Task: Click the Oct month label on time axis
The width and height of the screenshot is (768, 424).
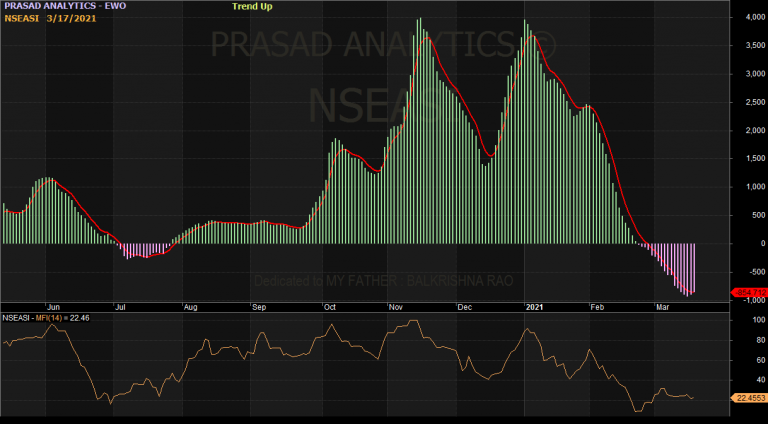Action: click(330, 307)
